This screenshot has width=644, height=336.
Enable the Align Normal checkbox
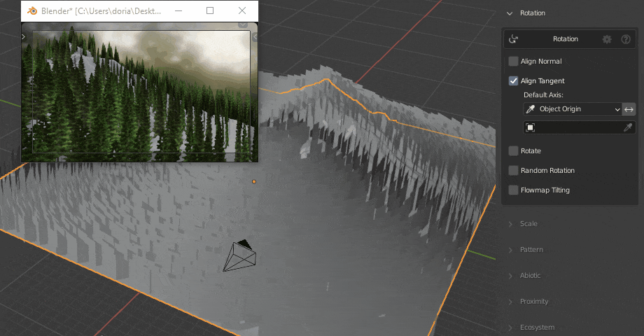click(x=513, y=61)
